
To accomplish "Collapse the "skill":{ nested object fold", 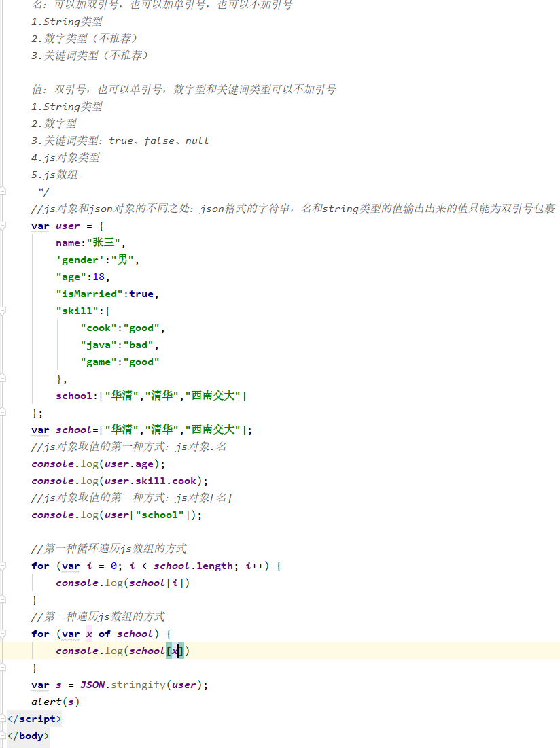I will (3, 311).
